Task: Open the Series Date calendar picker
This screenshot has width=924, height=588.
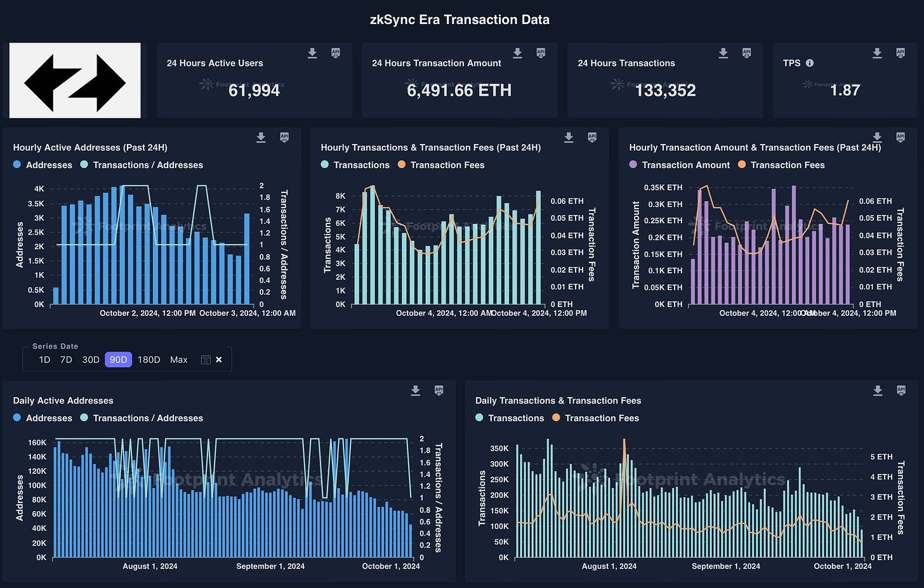Action: coord(206,360)
